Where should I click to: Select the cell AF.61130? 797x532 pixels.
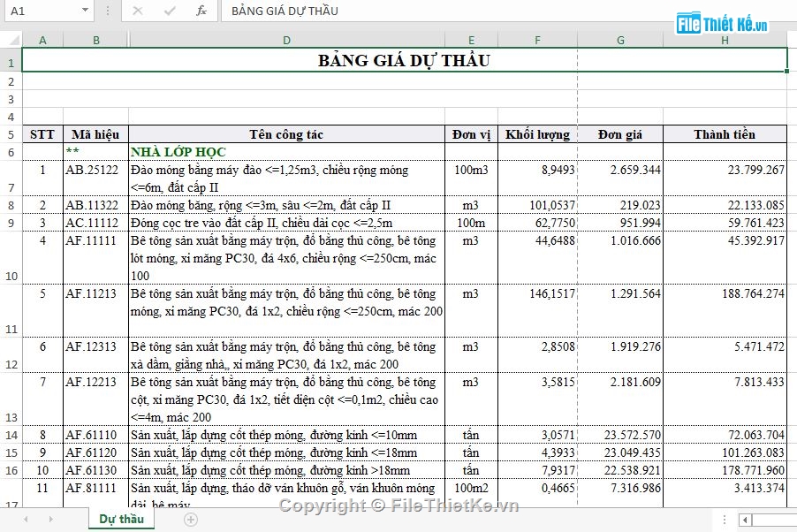click(96, 470)
